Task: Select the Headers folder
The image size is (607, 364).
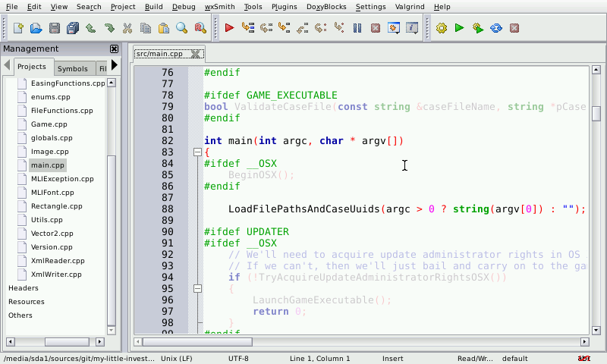Action: [24, 288]
